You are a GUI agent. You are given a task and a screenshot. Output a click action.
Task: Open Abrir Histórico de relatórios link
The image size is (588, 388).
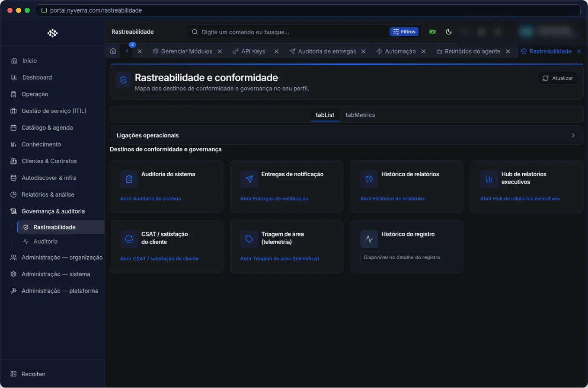392,199
